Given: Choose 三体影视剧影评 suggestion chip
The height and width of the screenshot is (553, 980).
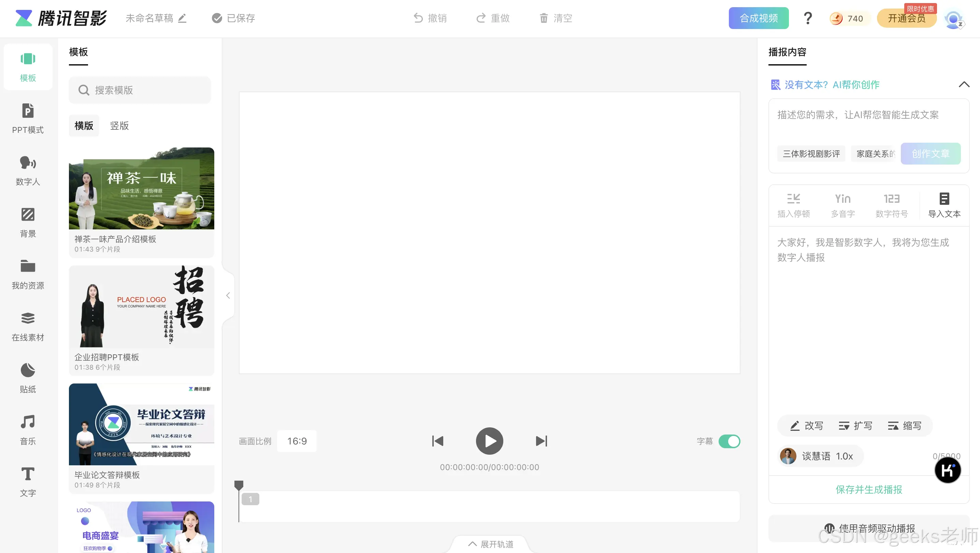Looking at the screenshot, I should pyautogui.click(x=811, y=154).
